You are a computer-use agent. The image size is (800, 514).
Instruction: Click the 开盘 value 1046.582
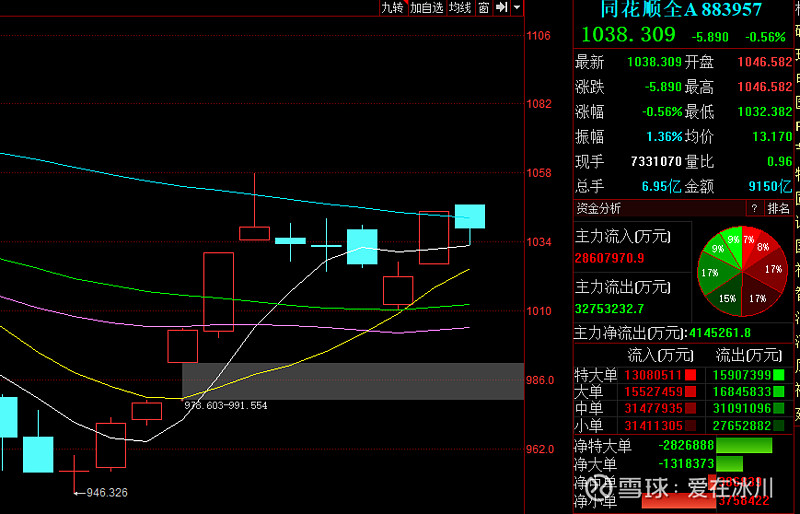click(x=764, y=62)
